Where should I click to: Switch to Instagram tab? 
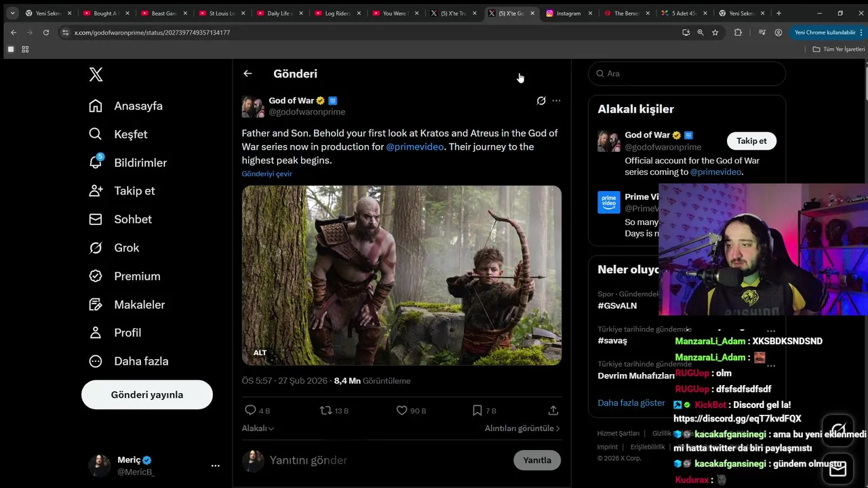(568, 13)
